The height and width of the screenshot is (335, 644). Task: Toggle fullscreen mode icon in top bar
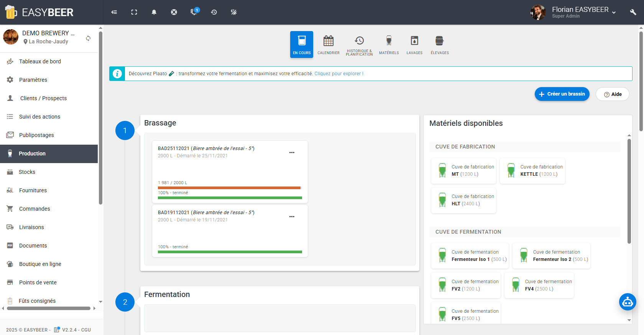[134, 12]
